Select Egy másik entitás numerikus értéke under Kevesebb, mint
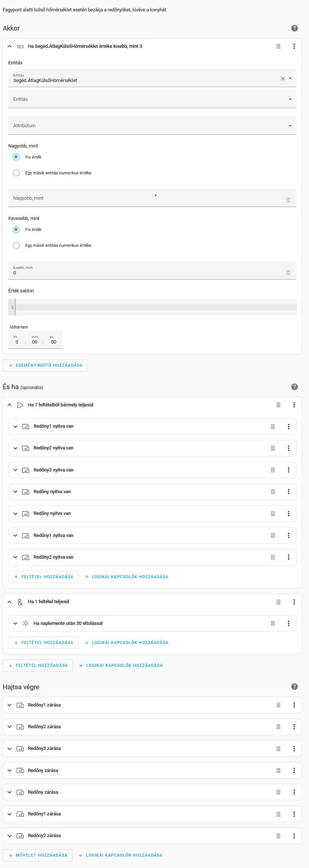 (16, 245)
